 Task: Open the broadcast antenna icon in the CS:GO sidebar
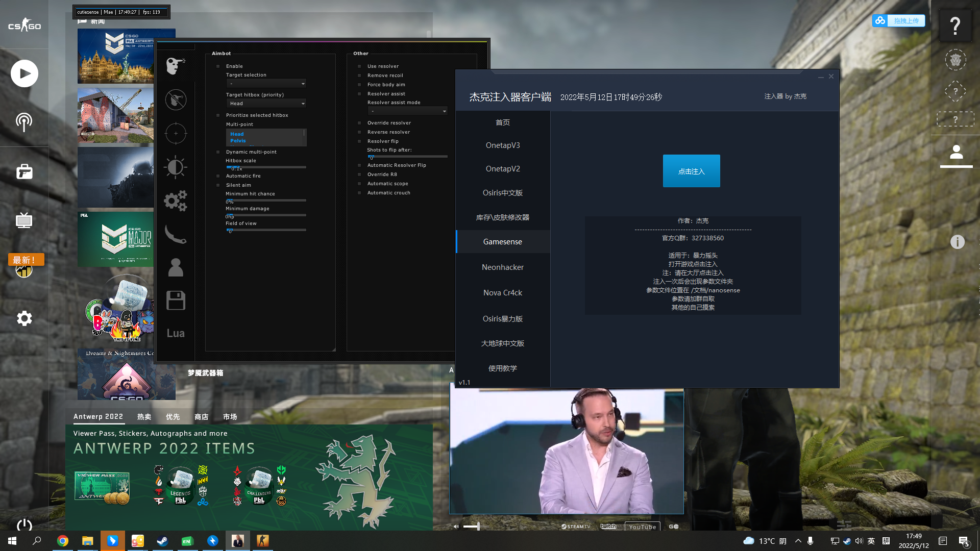(x=24, y=122)
